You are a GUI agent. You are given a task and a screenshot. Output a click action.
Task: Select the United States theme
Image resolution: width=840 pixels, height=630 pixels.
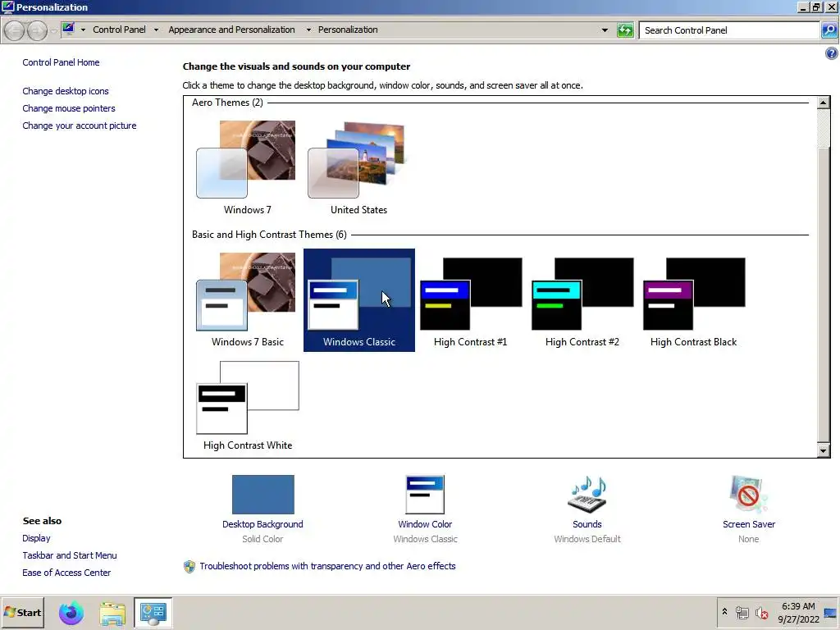coord(358,167)
